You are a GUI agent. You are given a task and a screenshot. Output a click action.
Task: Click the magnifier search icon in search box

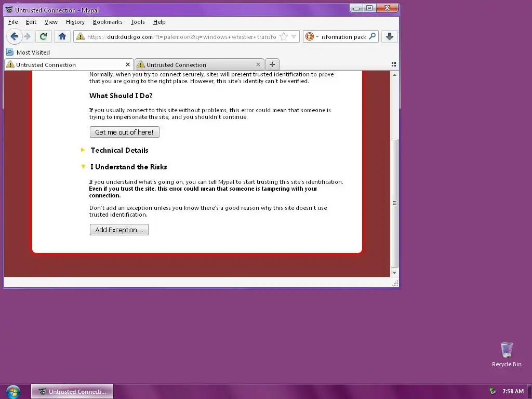pyautogui.click(x=372, y=36)
